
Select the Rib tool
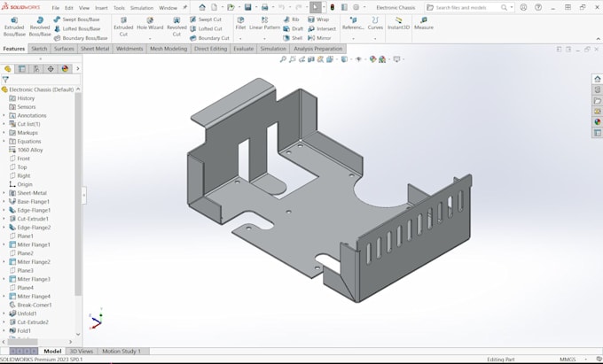[x=291, y=19]
